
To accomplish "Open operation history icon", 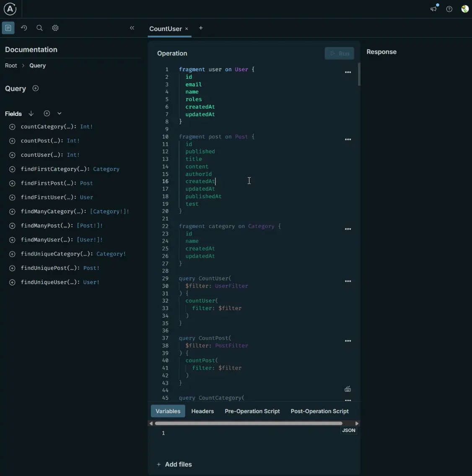I will point(24,28).
